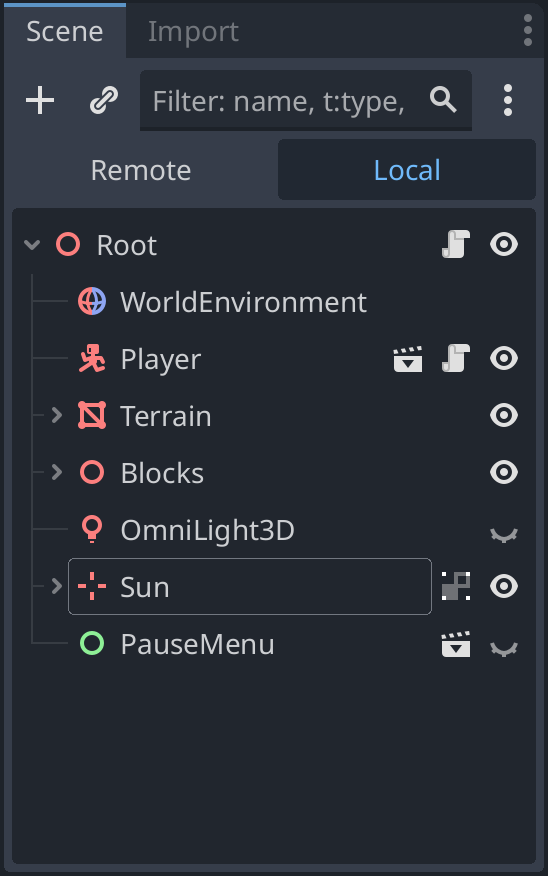Image resolution: width=548 pixels, height=876 pixels.
Task: Instantiate child scene via link icon
Action: [x=104, y=101]
